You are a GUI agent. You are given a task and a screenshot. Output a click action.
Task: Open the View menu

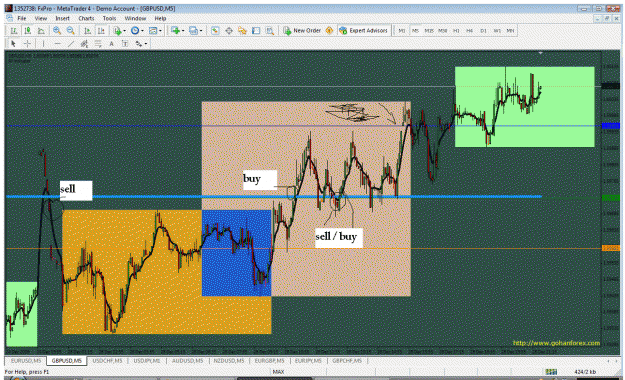pyautogui.click(x=41, y=18)
